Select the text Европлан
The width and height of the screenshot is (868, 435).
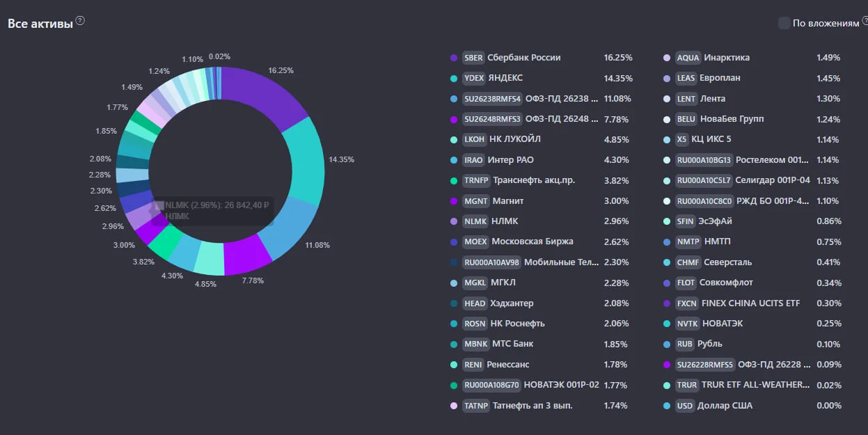click(720, 78)
